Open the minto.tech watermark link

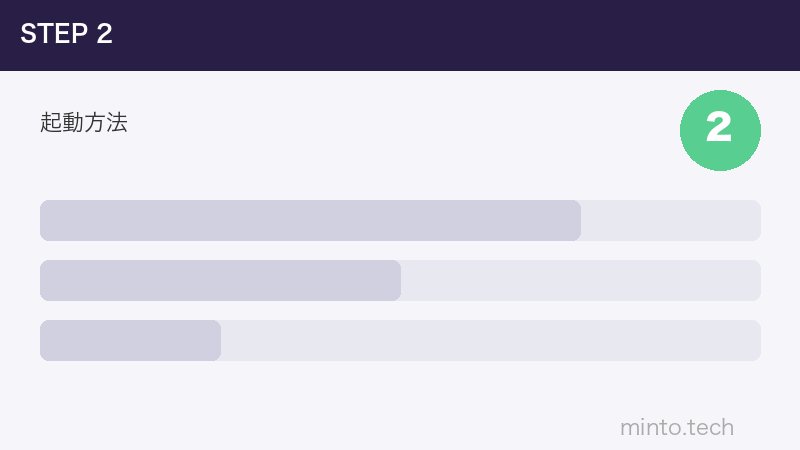click(677, 428)
